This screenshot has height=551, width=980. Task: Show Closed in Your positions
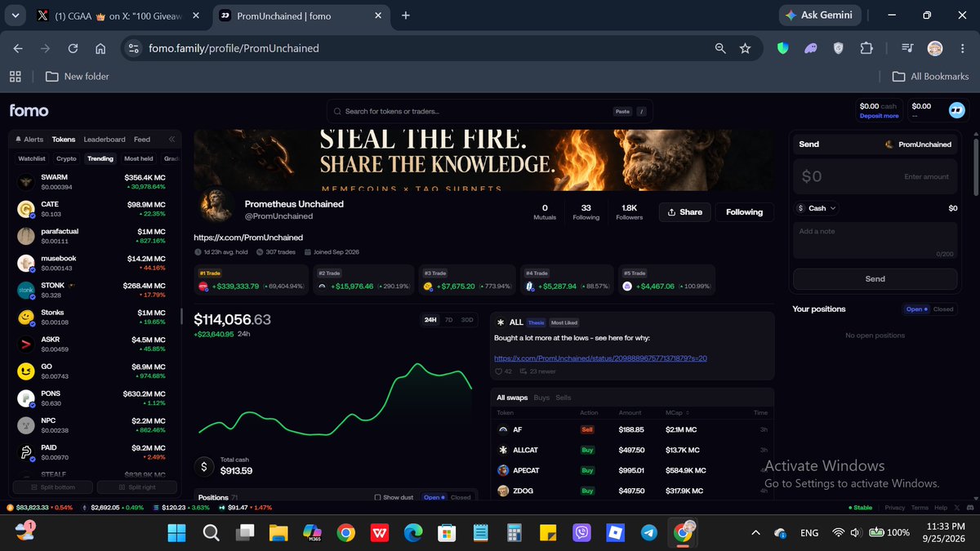[x=943, y=309]
